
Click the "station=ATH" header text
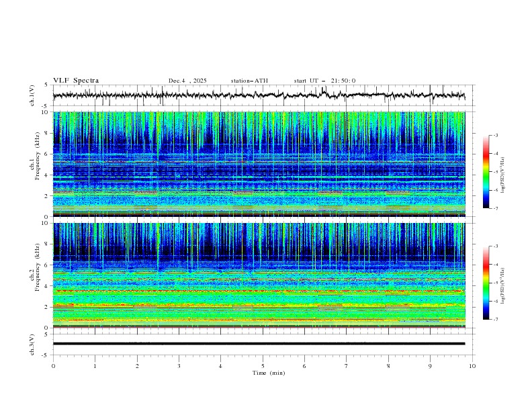(249, 81)
